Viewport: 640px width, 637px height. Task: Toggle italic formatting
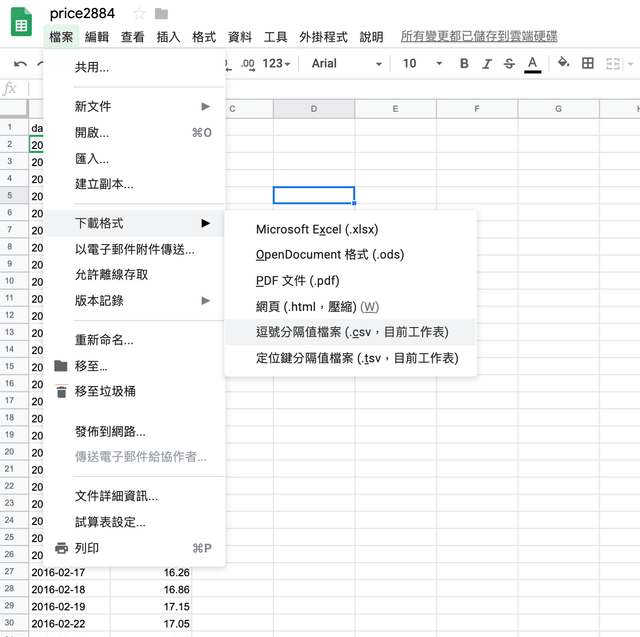[x=487, y=63]
